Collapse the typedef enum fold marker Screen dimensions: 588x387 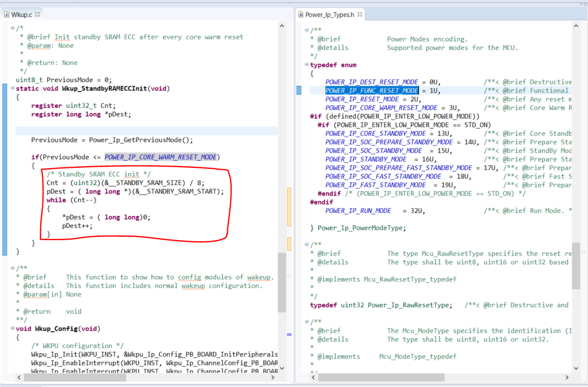(x=307, y=64)
